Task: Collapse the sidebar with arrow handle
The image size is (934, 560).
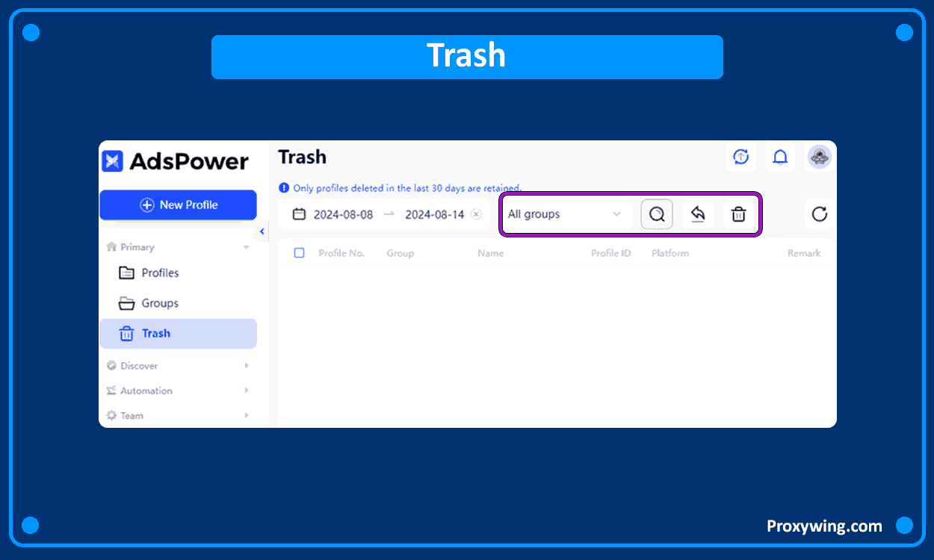Action: coord(262,232)
